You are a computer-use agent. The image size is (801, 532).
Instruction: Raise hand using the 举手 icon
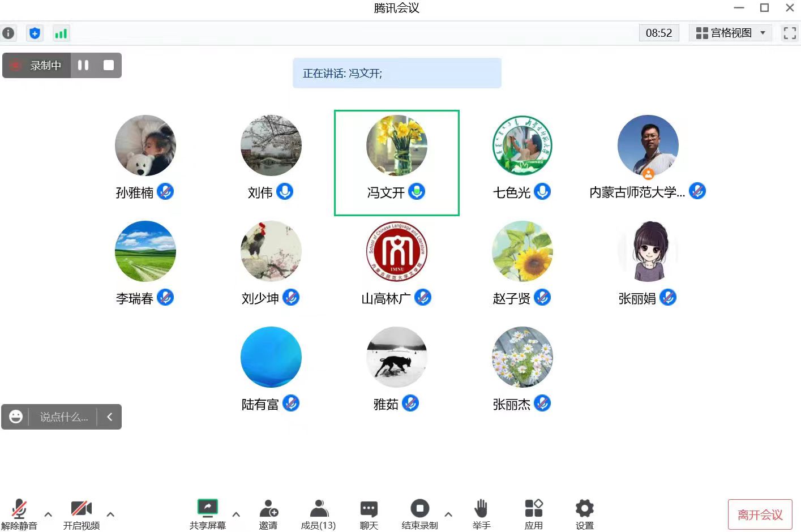pos(481,514)
